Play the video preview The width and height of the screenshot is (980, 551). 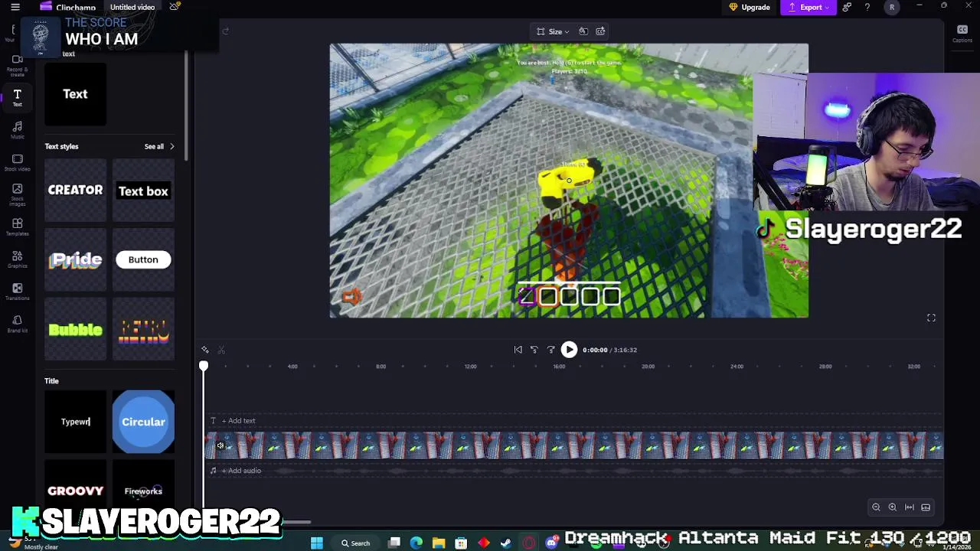pos(569,350)
